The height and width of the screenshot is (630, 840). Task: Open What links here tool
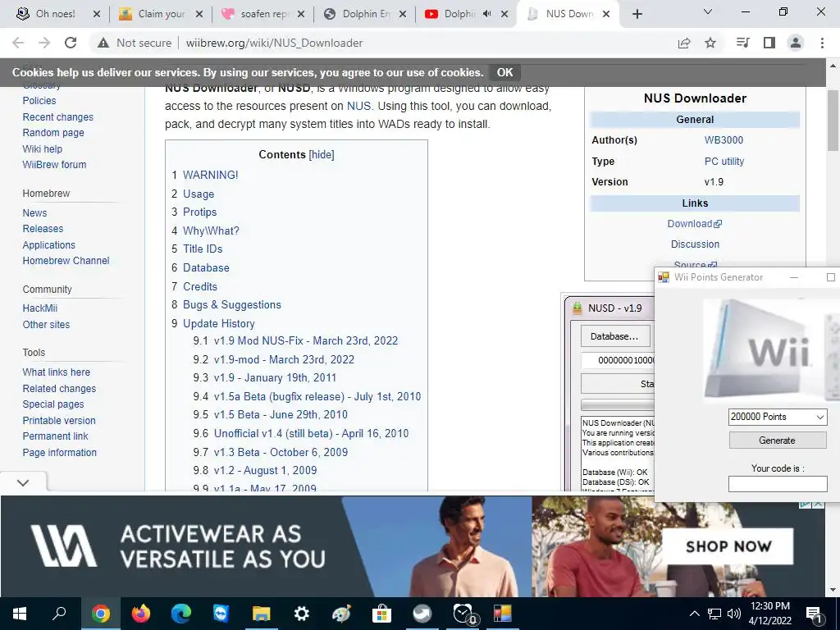pos(57,372)
